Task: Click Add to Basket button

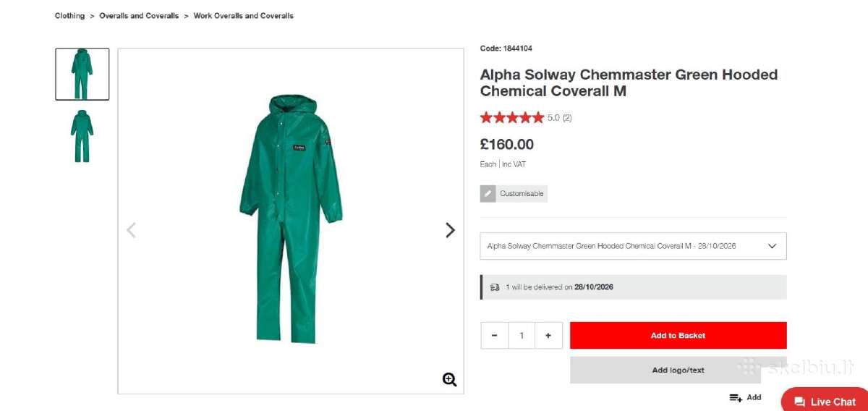Action: coord(678,336)
